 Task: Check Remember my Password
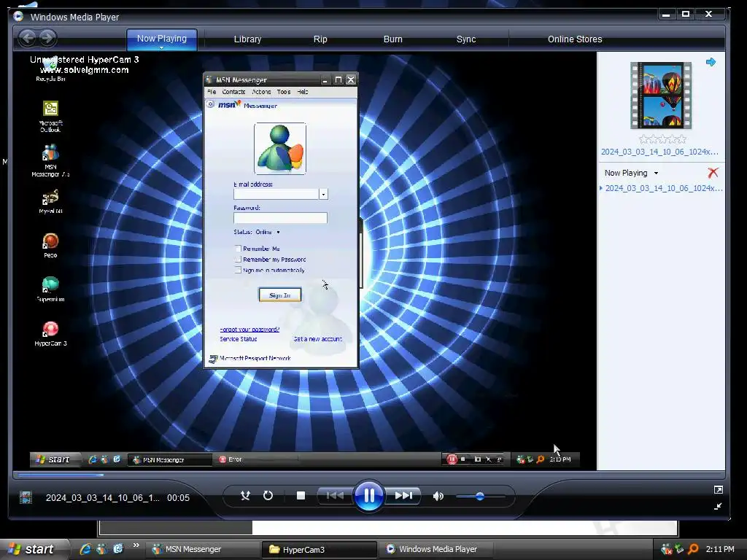point(238,260)
